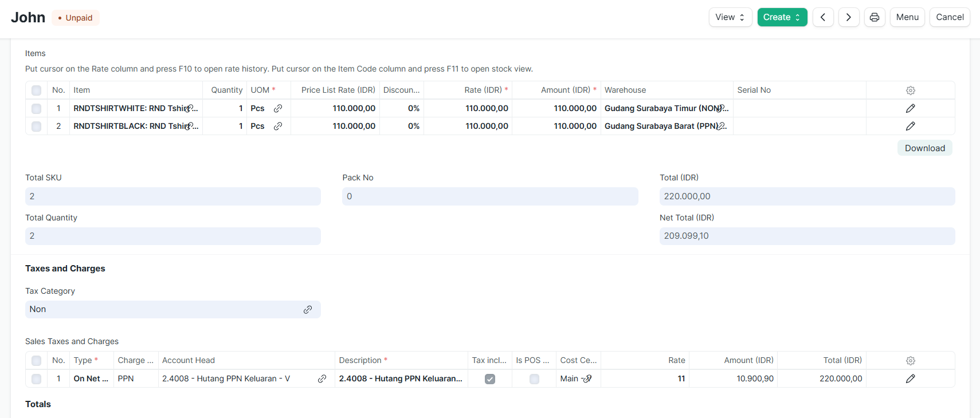Download the items table
Image resolution: width=980 pixels, height=418 pixels.
pyautogui.click(x=925, y=148)
